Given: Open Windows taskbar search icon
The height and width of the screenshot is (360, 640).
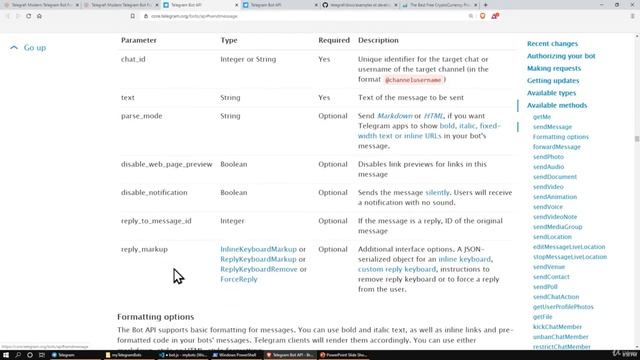Looking at the screenshot, I should pos(18,355).
